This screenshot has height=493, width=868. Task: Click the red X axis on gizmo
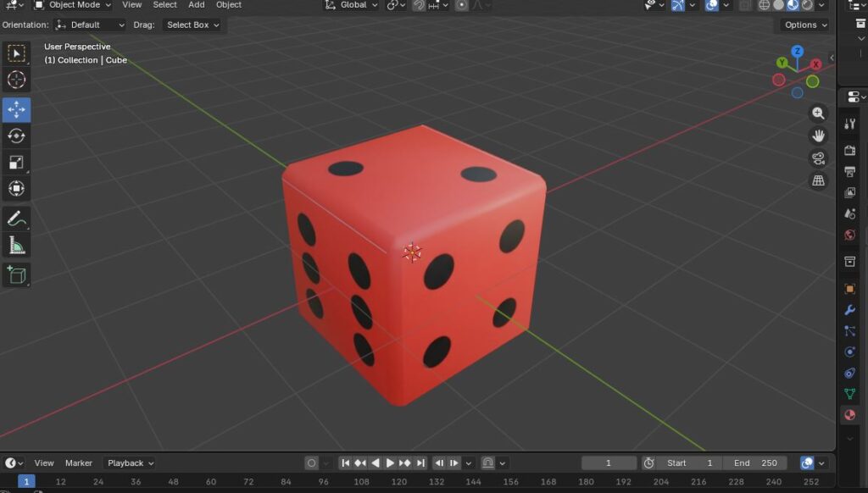pyautogui.click(x=815, y=64)
